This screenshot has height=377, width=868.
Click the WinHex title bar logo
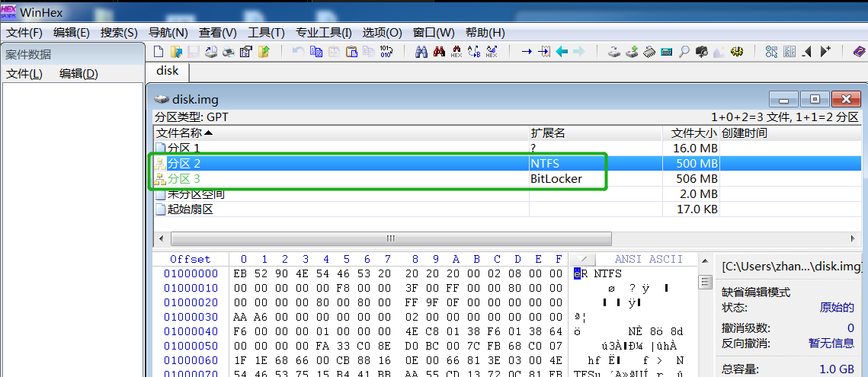pos(8,11)
